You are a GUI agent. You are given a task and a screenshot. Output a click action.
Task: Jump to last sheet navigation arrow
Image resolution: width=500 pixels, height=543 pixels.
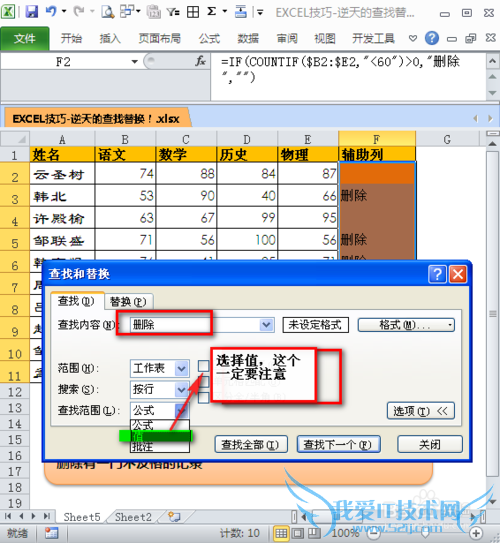coord(46,516)
